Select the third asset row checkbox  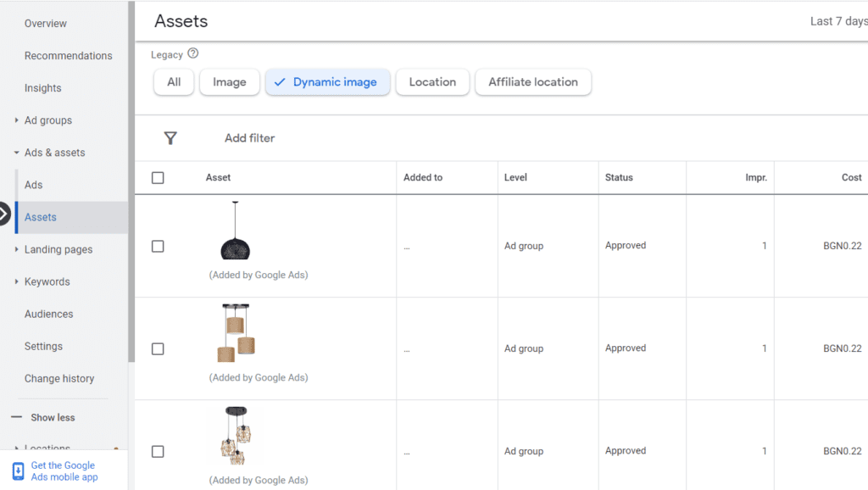[x=158, y=451]
